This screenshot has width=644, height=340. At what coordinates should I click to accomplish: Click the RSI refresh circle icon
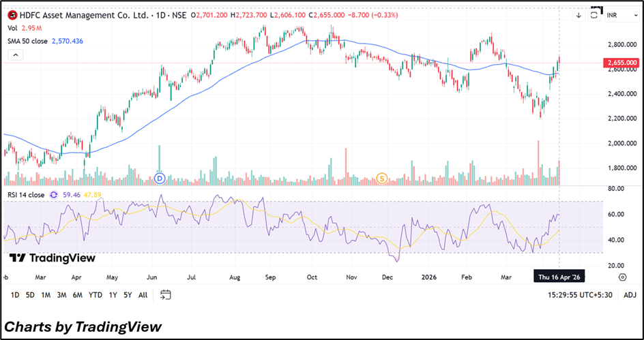tap(54, 195)
